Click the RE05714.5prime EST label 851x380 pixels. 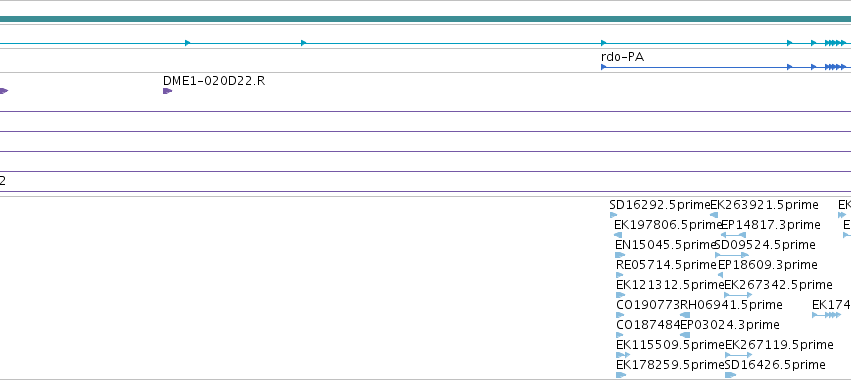tap(666, 265)
